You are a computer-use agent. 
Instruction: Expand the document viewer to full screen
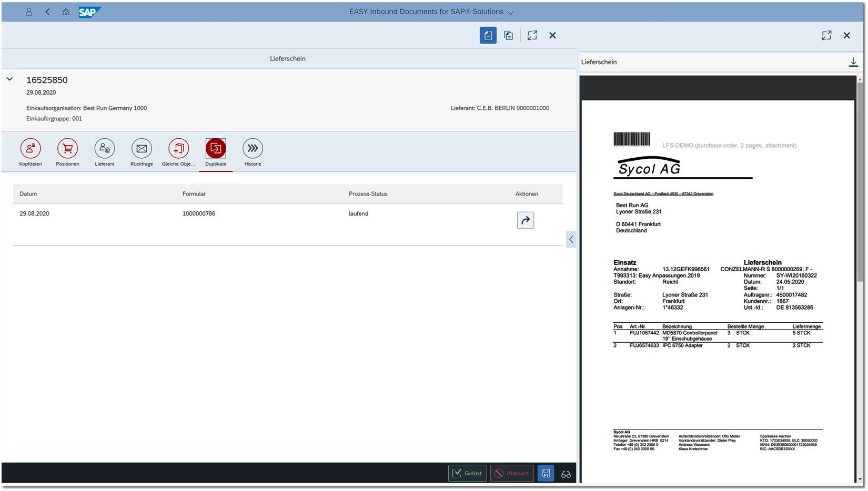click(826, 35)
